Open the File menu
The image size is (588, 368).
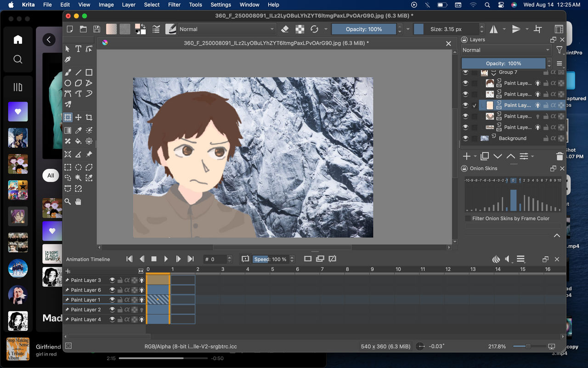pos(47,5)
